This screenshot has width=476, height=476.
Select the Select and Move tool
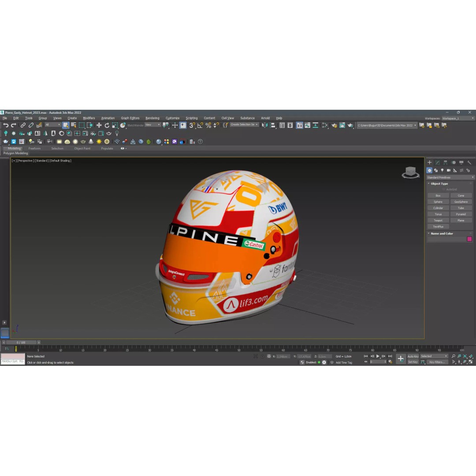tap(99, 126)
